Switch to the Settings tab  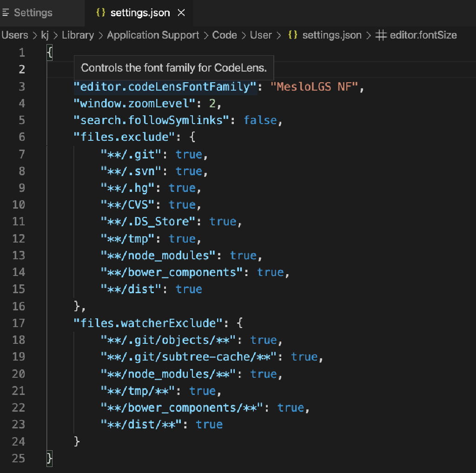(33, 13)
